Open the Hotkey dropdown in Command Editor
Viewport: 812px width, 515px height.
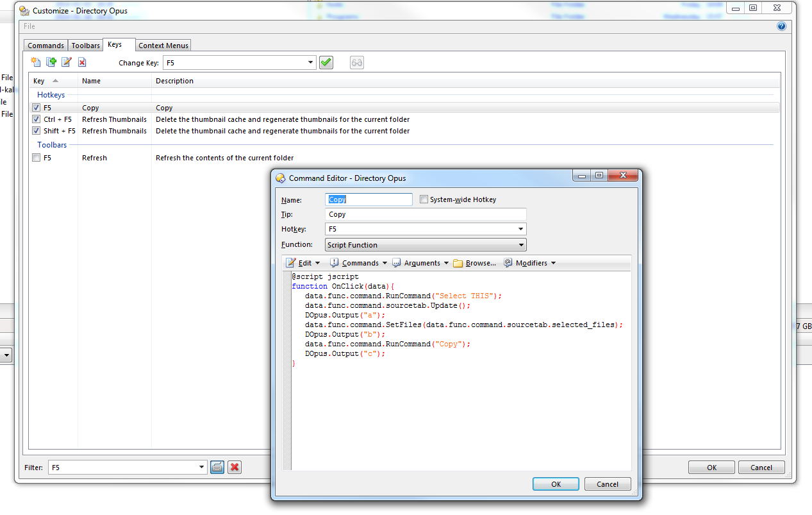521,229
